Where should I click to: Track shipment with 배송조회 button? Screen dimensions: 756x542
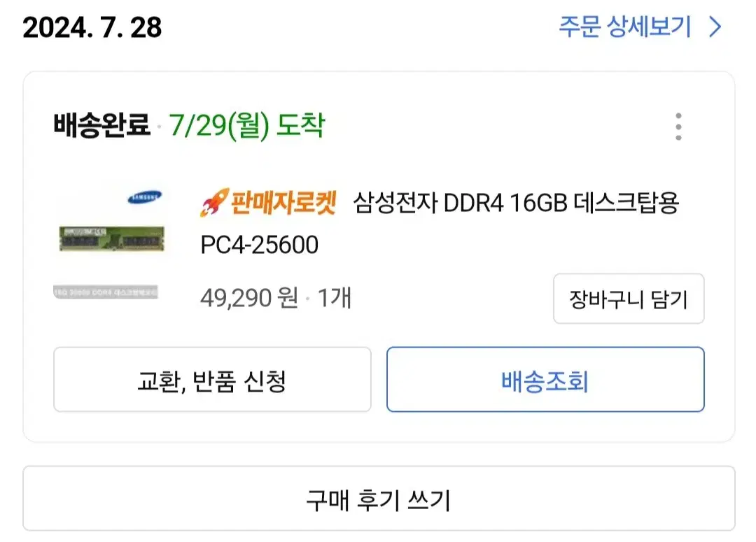[x=545, y=380]
